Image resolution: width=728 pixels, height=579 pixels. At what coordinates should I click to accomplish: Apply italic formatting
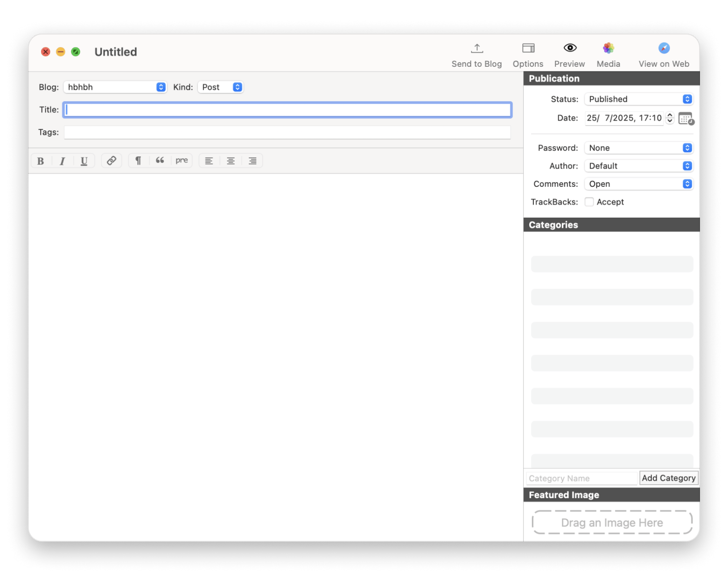pos(62,161)
